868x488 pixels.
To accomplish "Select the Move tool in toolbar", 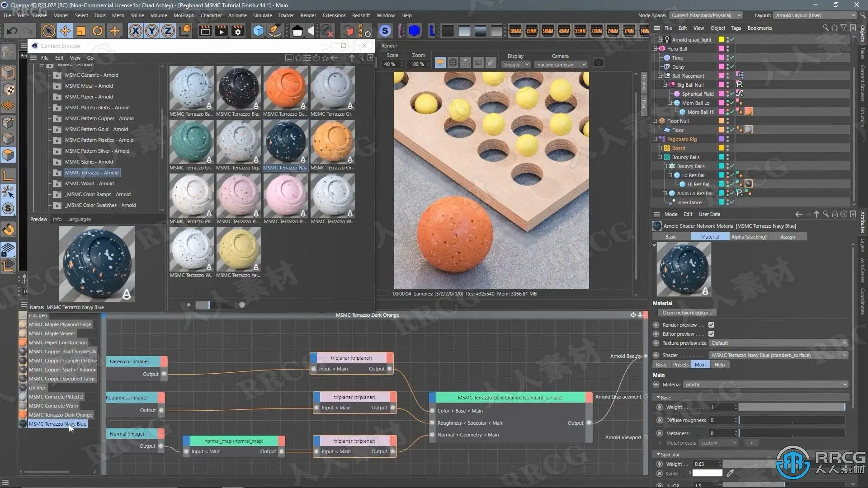I will [x=65, y=31].
